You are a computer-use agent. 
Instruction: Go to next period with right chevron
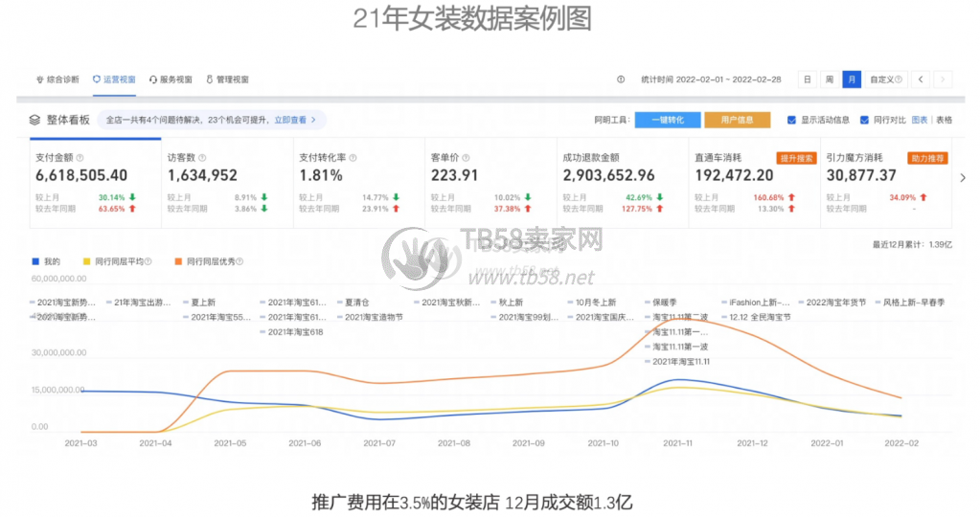943,79
